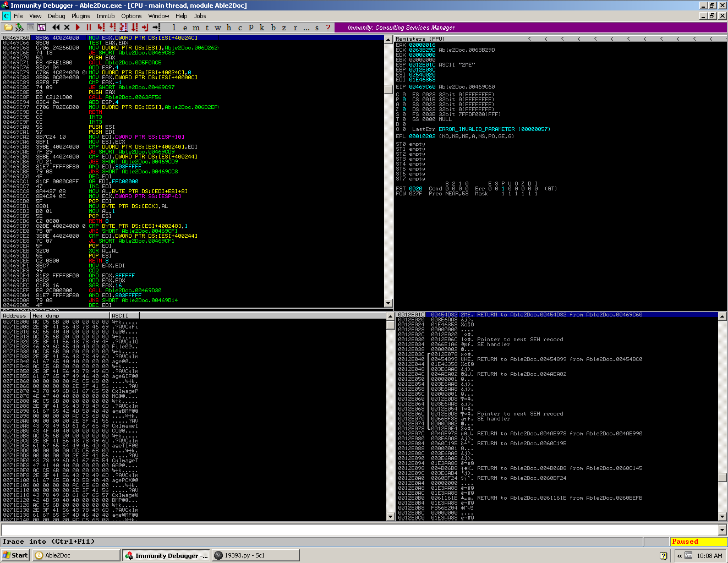Open the File menu
728x563 pixels.
18,16
